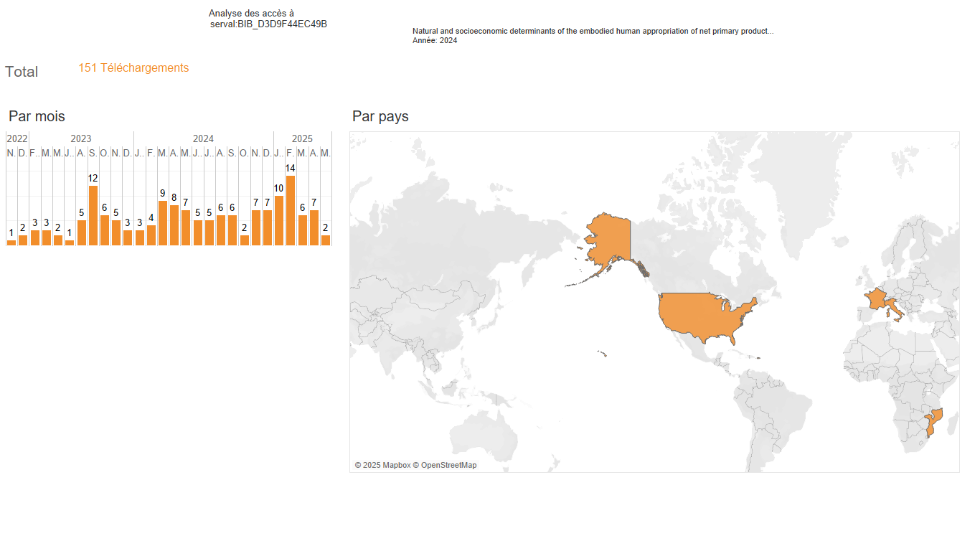
Task: Select the August 2023 bar labeled 5
Action: coord(81,232)
